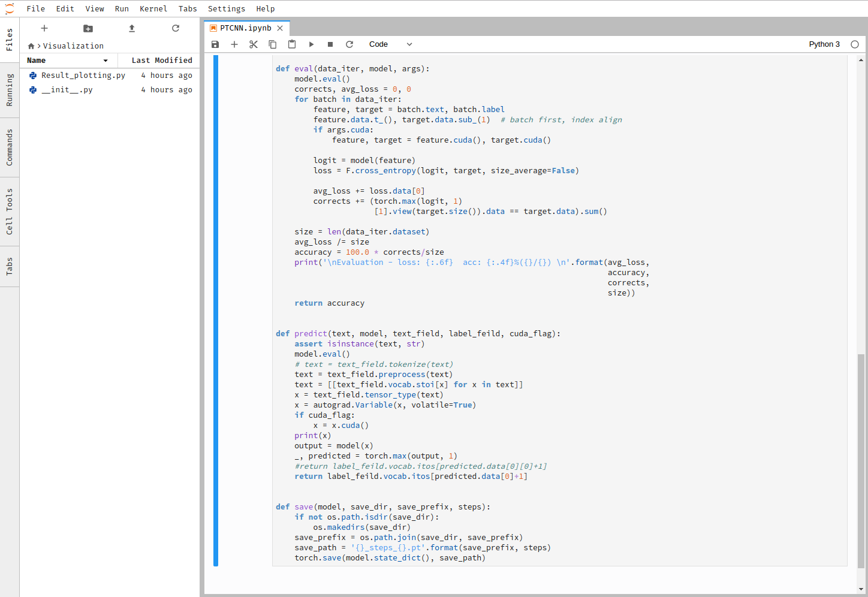Restart the kernel icon
Image resolution: width=868 pixels, height=597 pixels.
[x=349, y=44]
